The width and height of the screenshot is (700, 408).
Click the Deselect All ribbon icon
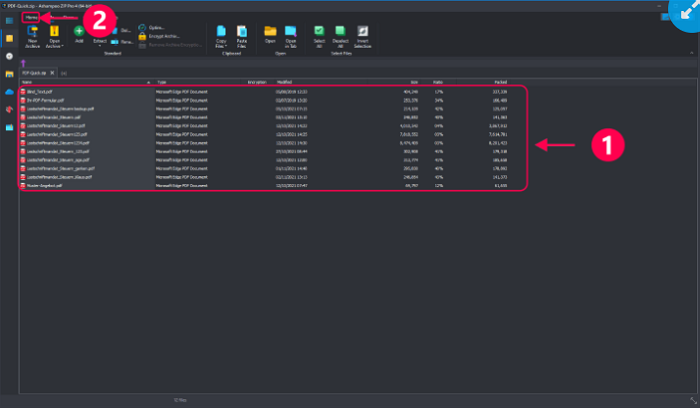(340, 31)
